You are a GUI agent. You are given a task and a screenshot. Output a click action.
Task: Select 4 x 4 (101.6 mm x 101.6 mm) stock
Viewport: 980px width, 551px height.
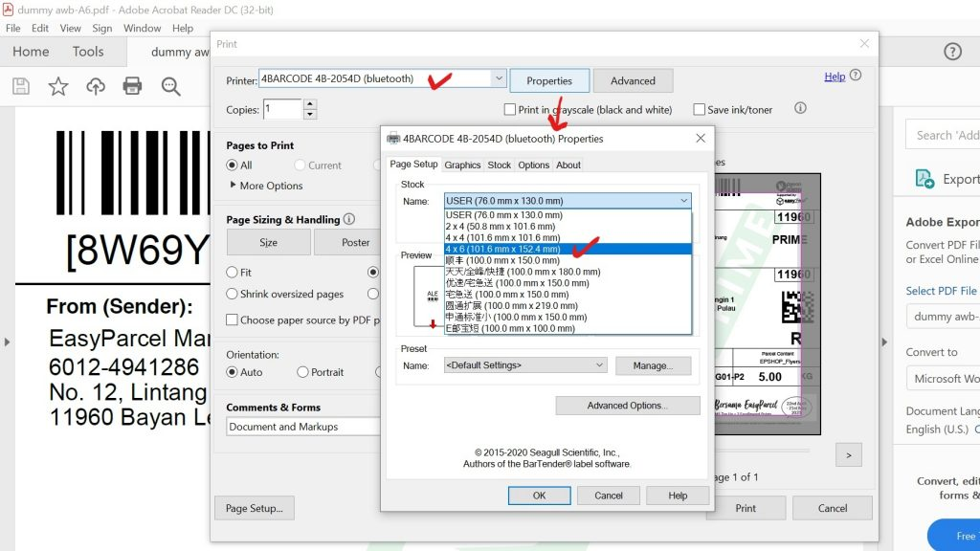click(x=568, y=237)
